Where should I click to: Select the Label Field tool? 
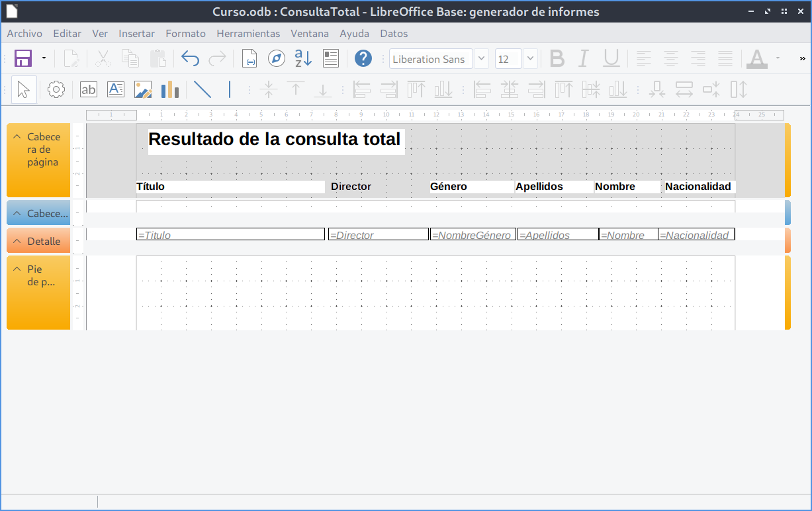pos(88,89)
